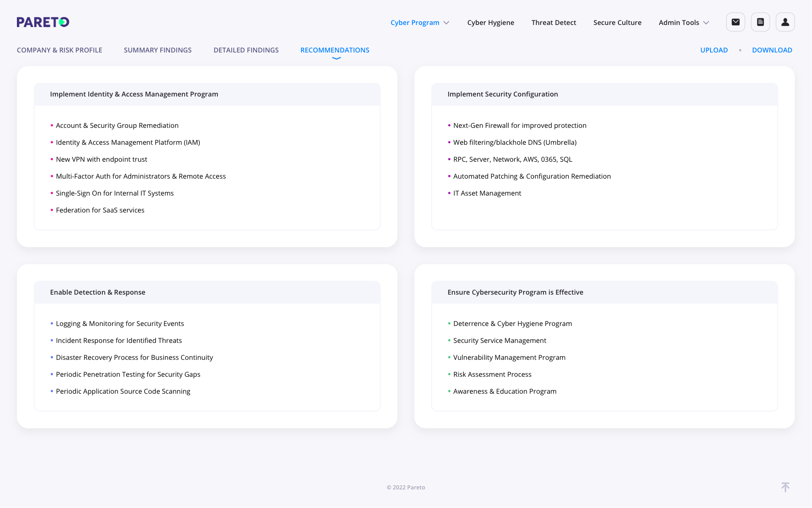Select Single-Sign On for Internal IT Systems
Image resolution: width=812 pixels, height=508 pixels.
(x=115, y=193)
